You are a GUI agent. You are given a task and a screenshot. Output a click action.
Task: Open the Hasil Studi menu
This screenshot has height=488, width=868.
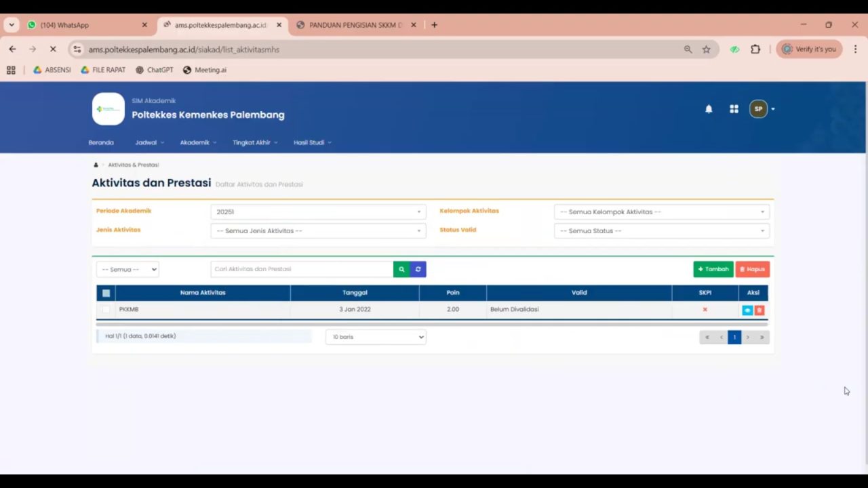pos(312,142)
